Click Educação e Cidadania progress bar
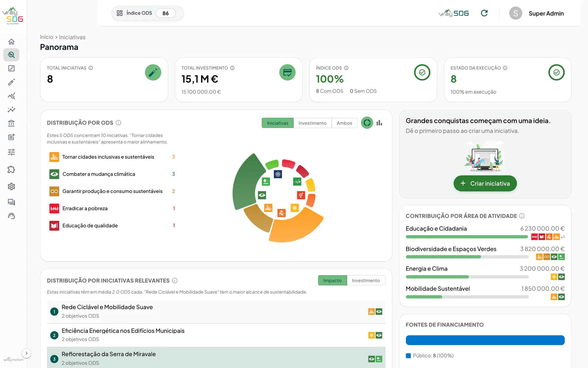This screenshot has width=588, height=368. pyautogui.click(x=467, y=237)
